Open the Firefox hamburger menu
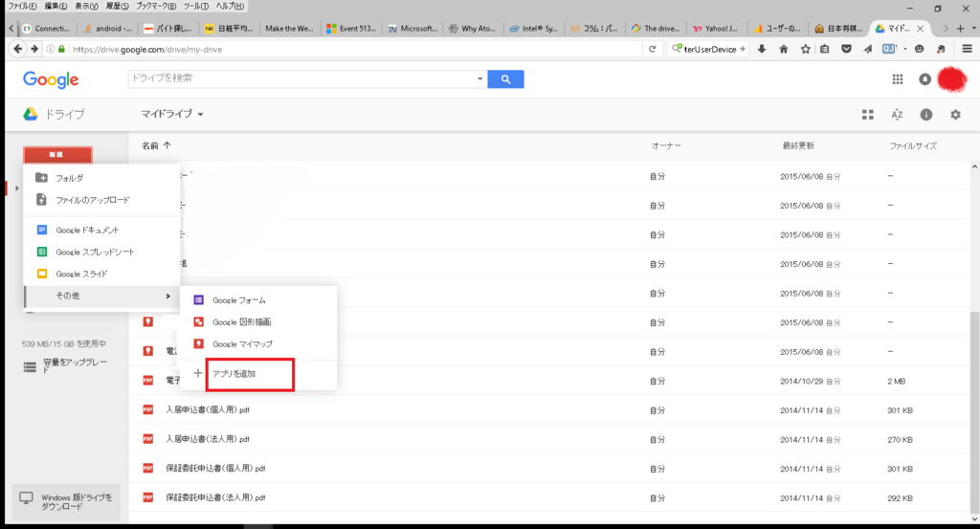Viewport: 980px width, 529px height. (967, 49)
